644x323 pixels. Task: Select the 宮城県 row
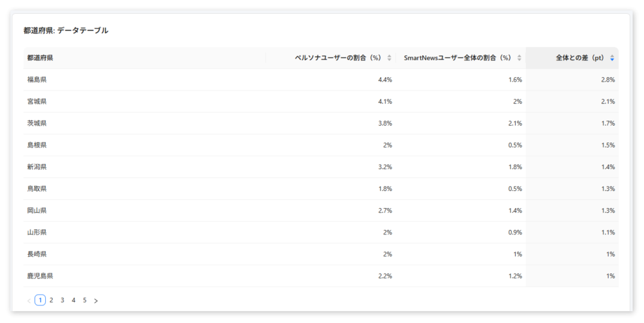point(321,101)
